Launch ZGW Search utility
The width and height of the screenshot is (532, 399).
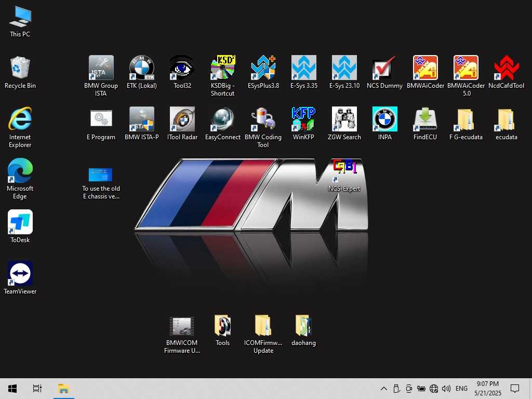pyautogui.click(x=344, y=118)
